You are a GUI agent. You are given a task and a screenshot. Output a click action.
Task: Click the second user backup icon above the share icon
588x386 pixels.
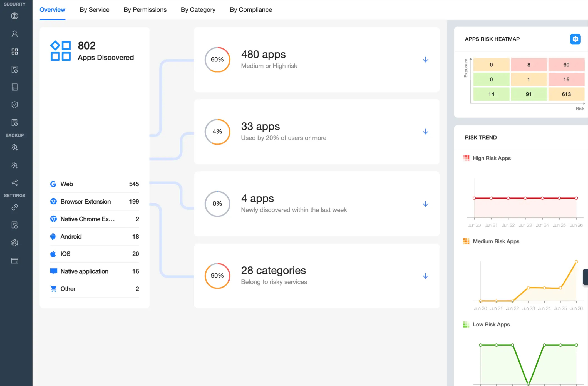coord(14,165)
